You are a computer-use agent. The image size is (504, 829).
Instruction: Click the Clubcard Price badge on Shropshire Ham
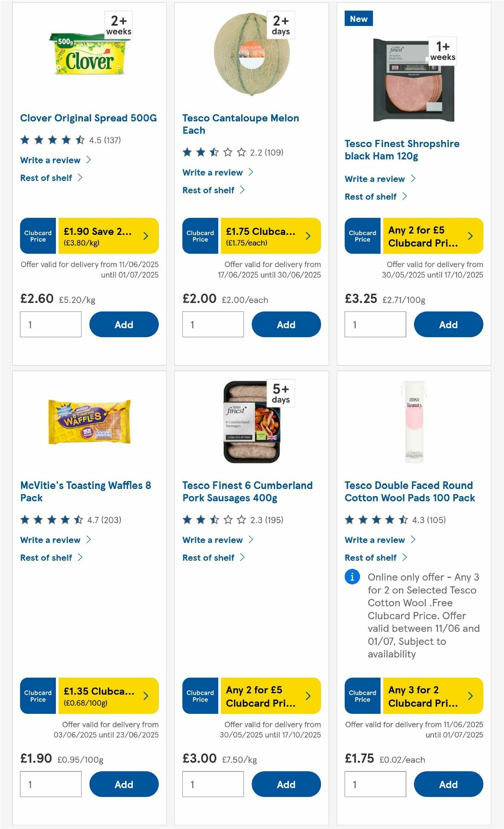pyautogui.click(x=362, y=236)
